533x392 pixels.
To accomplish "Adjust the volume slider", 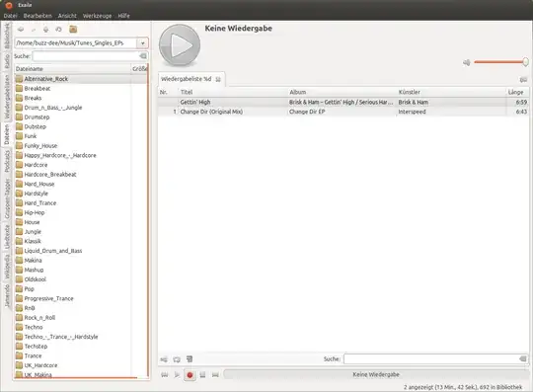I will coord(501,62).
